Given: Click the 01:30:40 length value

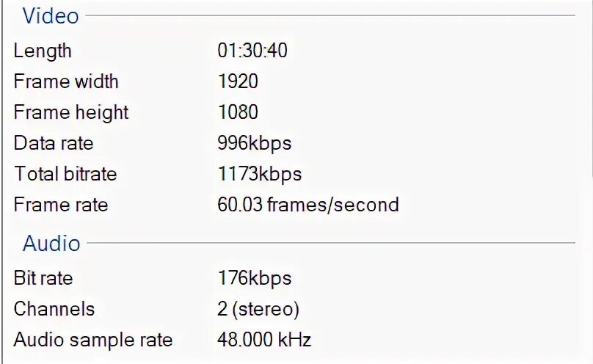Looking at the screenshot, I should tap(252, 51).
